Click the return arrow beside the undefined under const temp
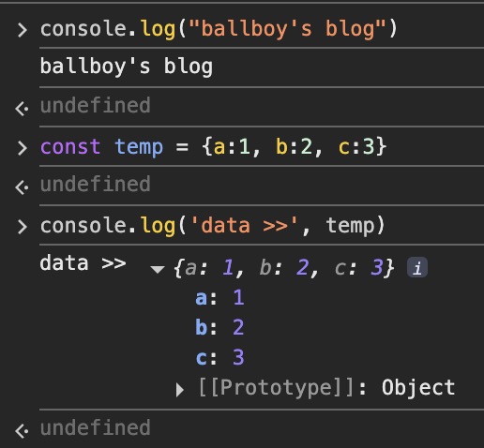484x448 pixels. click(x=22, y=187)
